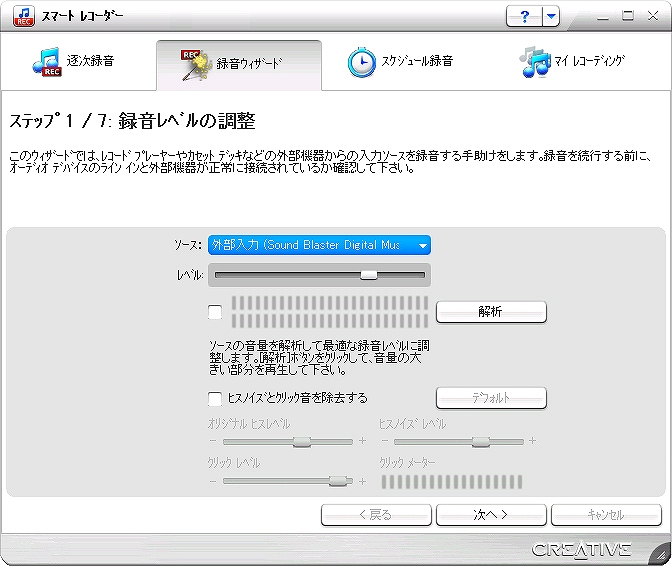Image resolution: width=672 pixels, height=566 pixels.
Task: Click the 逐次録音 music note REC icon
Action: point(47,63)
